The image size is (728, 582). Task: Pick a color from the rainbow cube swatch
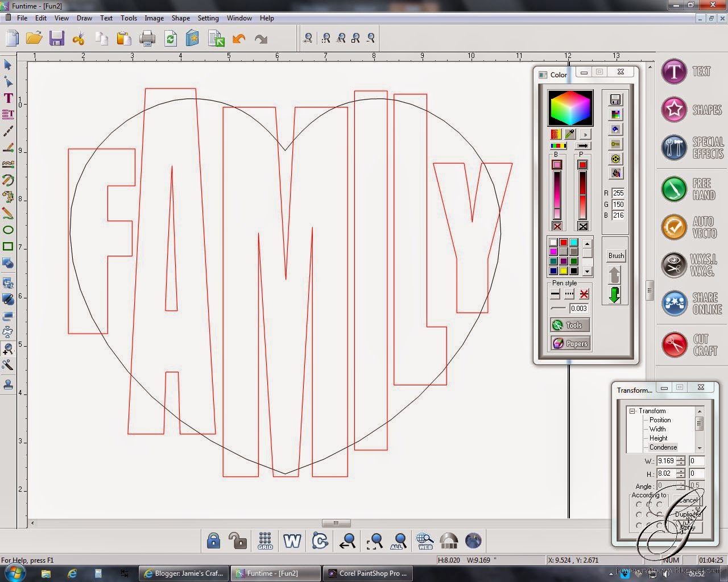click(x=570, y=107)
